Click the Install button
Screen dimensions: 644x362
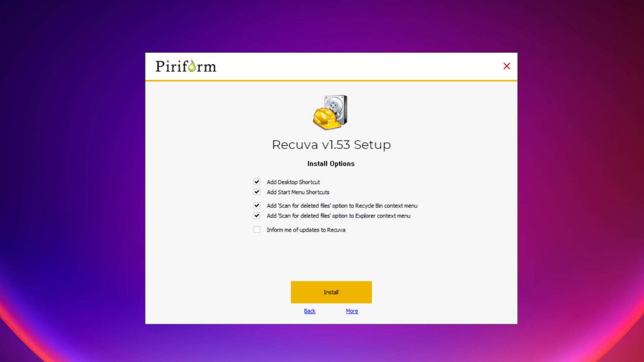[x=331, y=292]
